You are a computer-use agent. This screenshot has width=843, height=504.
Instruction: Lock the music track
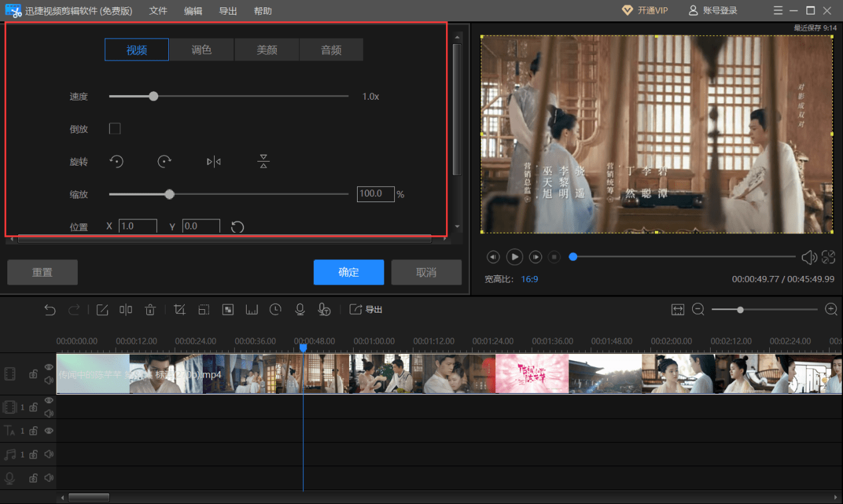(x=33, y=454)
